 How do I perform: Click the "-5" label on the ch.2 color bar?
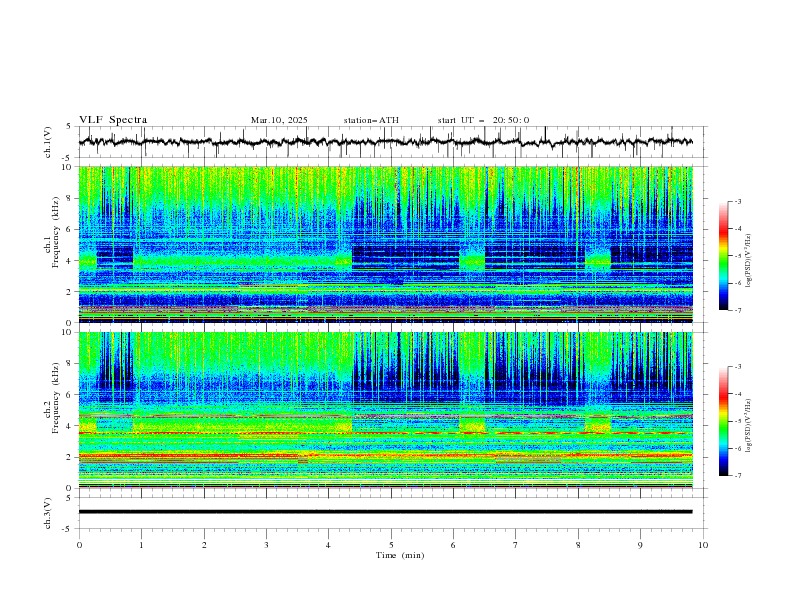tap(737, 421)
